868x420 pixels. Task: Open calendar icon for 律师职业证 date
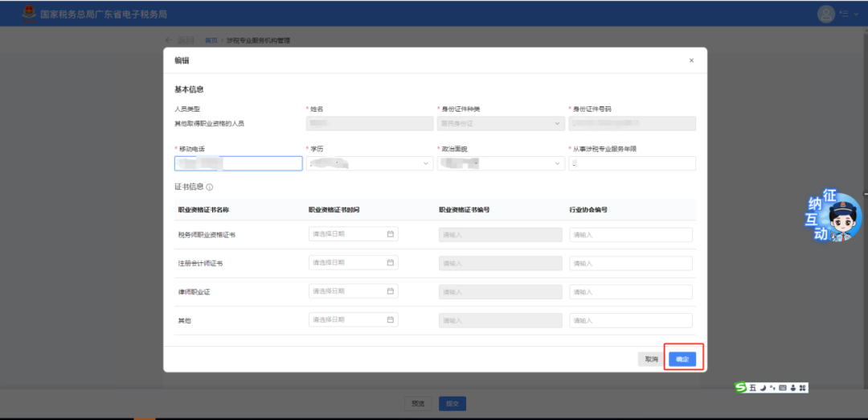tap(391, 291)
